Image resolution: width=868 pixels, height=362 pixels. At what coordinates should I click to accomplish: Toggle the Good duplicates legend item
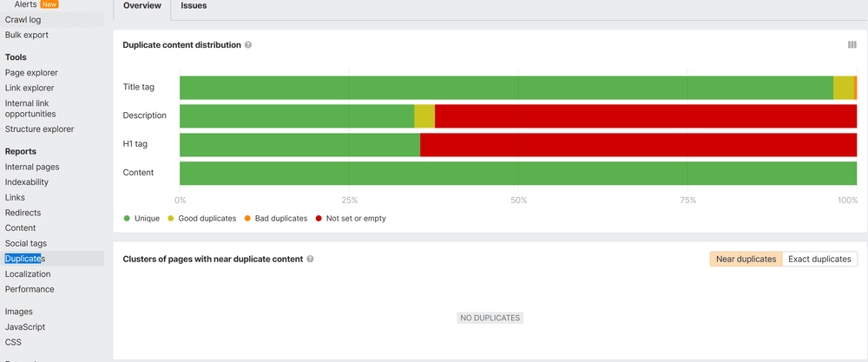(x=201, y=219)
